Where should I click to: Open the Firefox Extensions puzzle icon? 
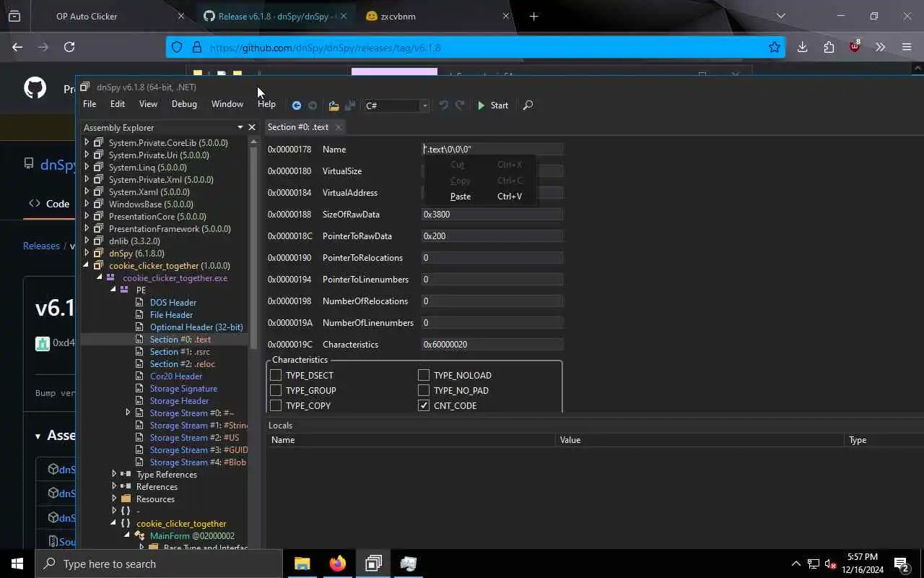829,47
